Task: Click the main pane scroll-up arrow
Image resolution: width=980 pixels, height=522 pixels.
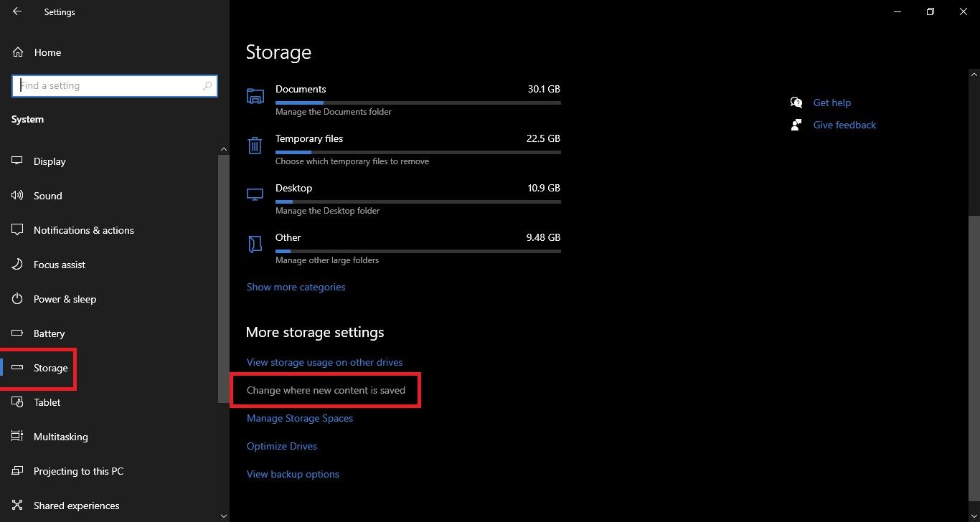Action: tap(974, 74)
